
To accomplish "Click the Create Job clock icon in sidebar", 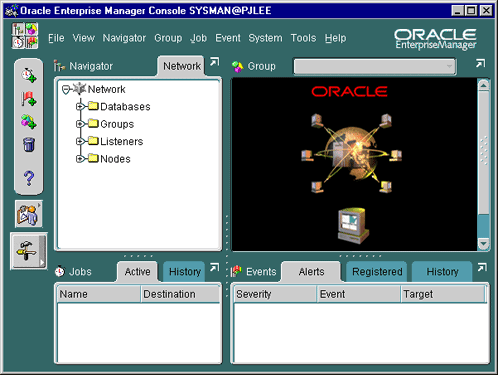I will point(29,75).
